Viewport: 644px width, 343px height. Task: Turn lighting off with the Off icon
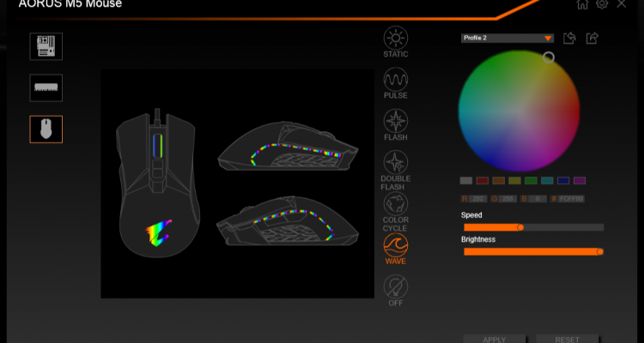click(395, 286)
